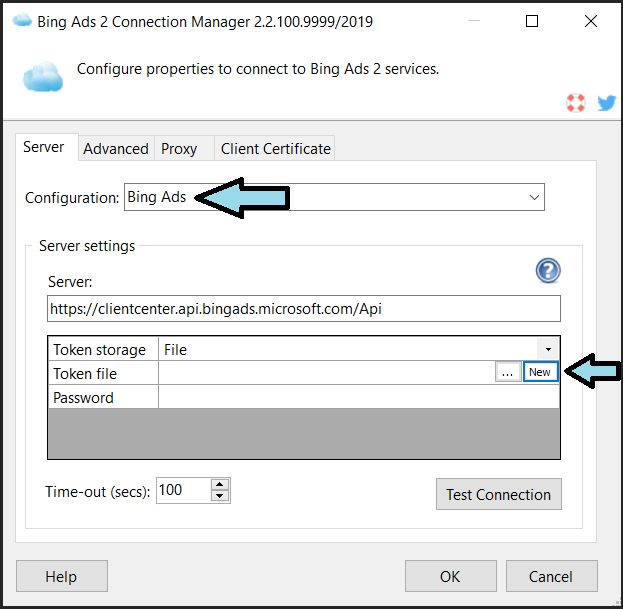
Task: Browse for token file with ellipsis button
Action: (x=508, y=372)
